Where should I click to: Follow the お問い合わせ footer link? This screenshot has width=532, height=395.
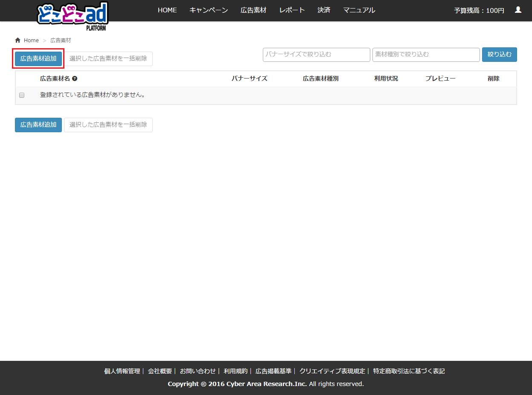coord(198,371)
